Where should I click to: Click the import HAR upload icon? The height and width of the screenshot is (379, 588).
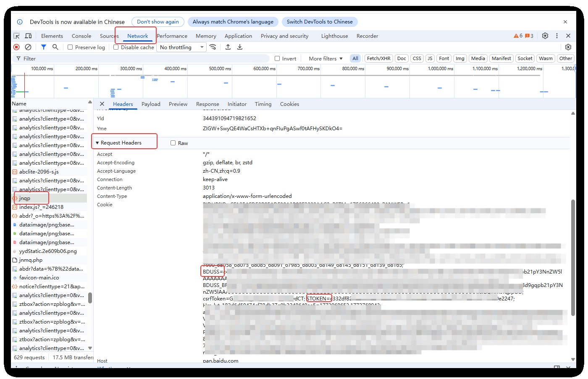pyautogui.click(x=228, y=47)
